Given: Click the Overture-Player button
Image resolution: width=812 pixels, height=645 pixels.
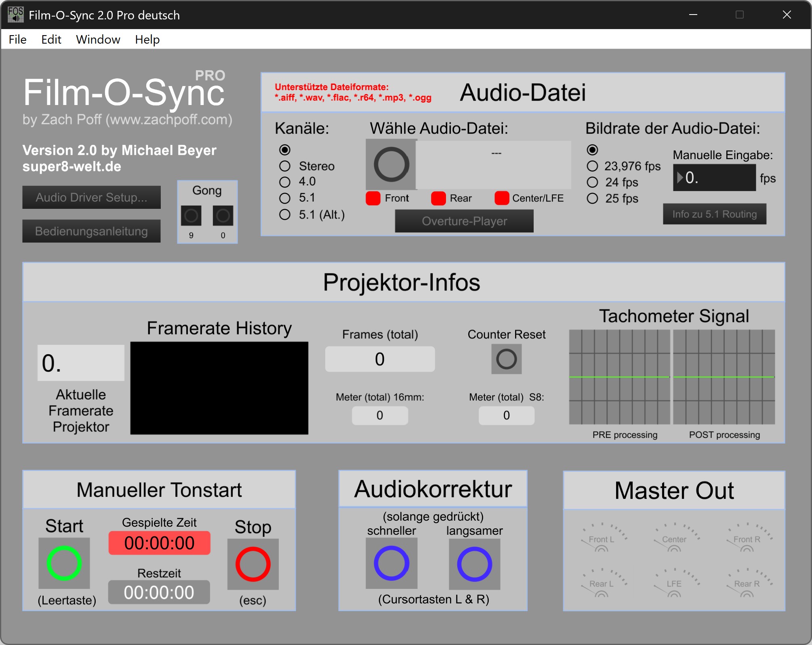Looking at the screenshot, I should [x=464, y=221].
